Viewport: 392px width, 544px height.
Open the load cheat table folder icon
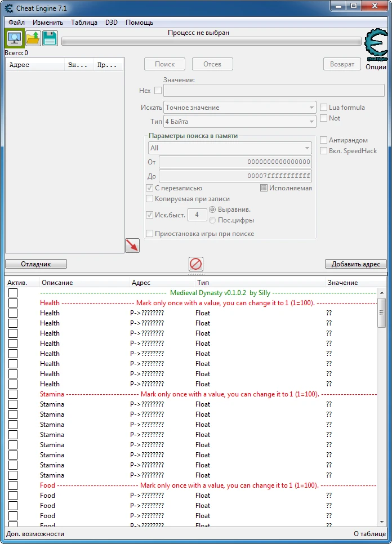(x=33, y=38)
